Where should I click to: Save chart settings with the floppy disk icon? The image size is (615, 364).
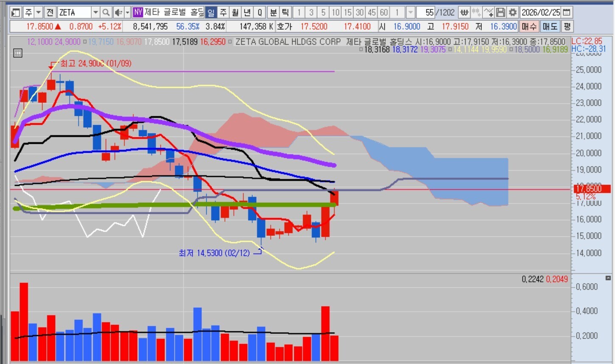pos(500,12)
